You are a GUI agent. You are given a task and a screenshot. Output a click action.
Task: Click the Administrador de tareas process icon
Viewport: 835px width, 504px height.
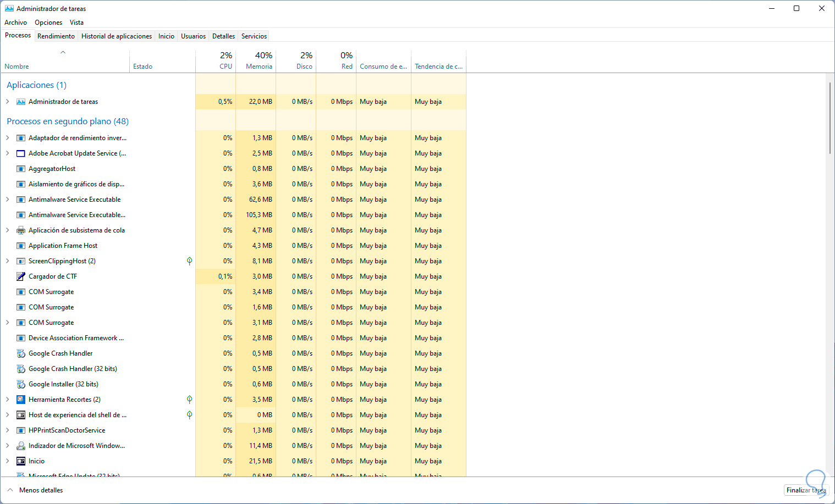click(x=21, y=102)
